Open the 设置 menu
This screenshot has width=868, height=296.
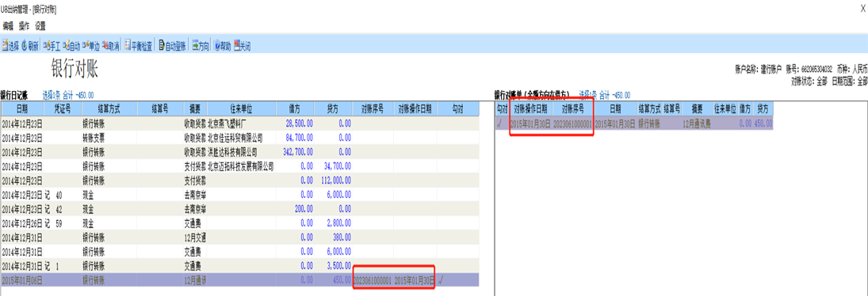[x=40, y=26]
